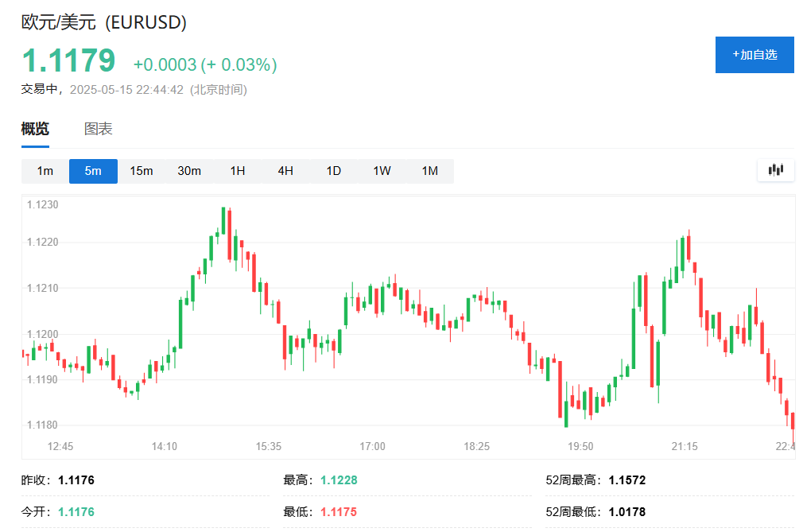
Task: Click the 18:25 time axis label
Action: coord(477,446)
